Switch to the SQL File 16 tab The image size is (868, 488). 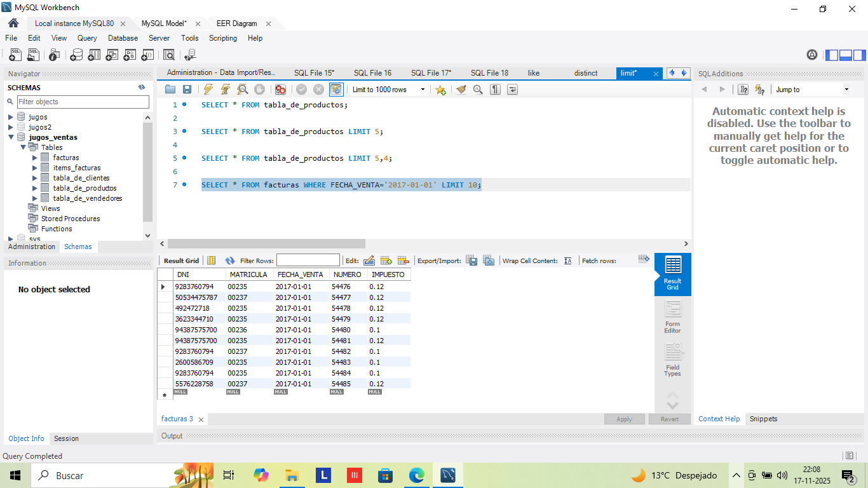coord(372,73)
